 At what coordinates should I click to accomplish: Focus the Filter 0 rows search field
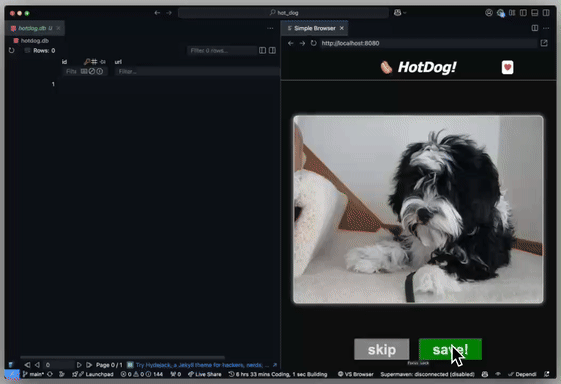point(222,50)
